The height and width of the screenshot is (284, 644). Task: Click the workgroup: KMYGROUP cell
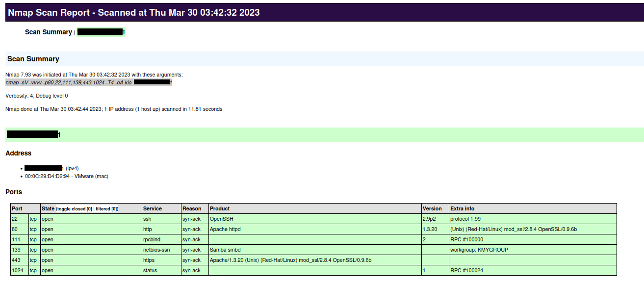pos(479,250)
